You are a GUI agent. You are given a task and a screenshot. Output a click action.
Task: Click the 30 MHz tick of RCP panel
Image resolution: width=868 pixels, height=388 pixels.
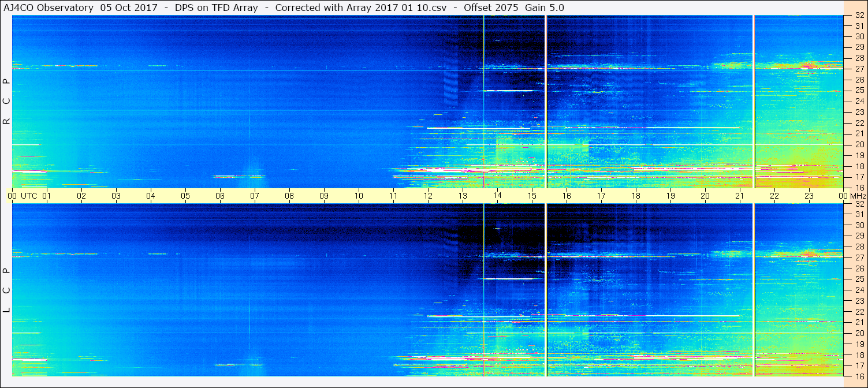[859, 36]
